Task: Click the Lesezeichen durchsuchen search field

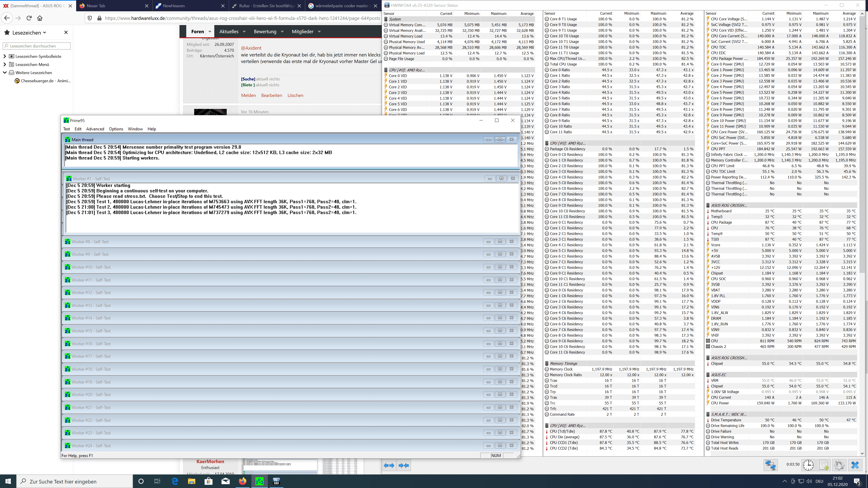Action: (x=36, y=46)
